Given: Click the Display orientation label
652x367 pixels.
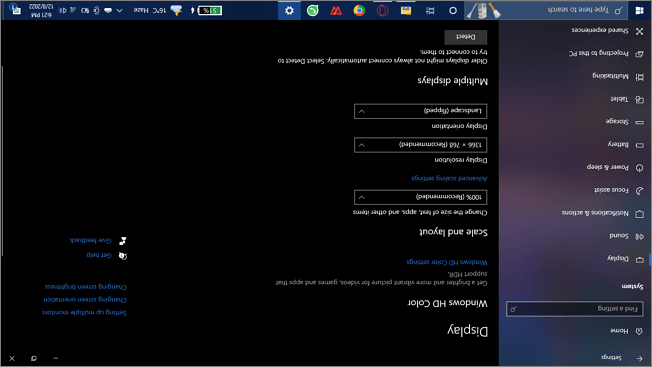Looking at the screenshot, I should tap(459, 126).
